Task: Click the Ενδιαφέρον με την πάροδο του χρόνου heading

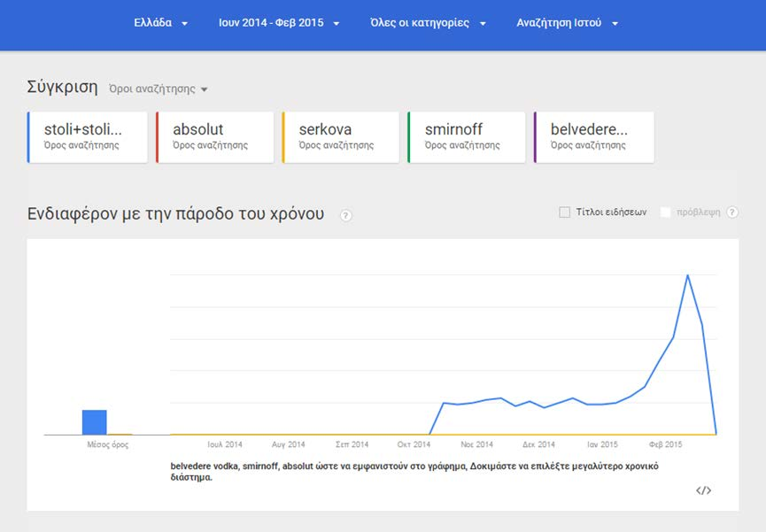Action: [x=175, y=214]
